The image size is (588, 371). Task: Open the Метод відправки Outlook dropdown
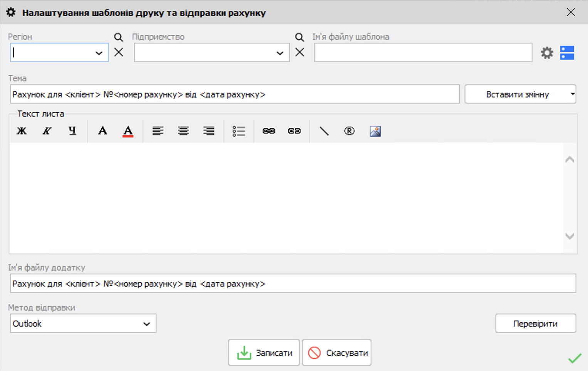(x=147, y=324)
